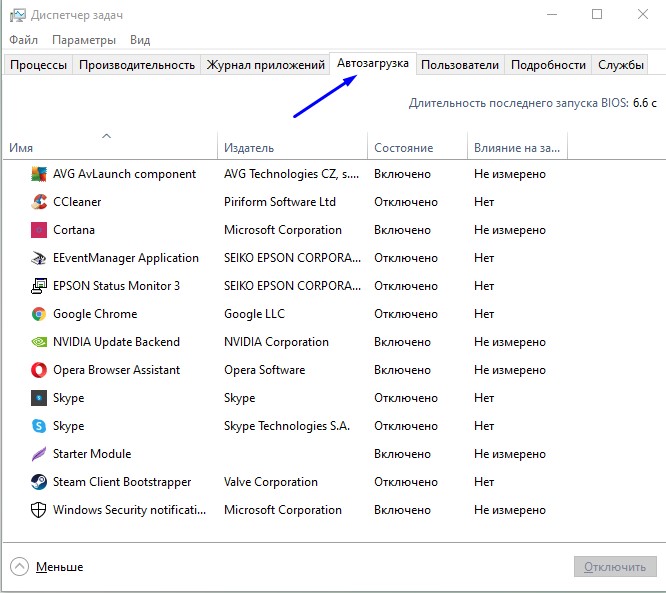The width and height of the screenshot is (666, 593).
Task: Switch to the Службы tab
Action: (x=620, y=65)
